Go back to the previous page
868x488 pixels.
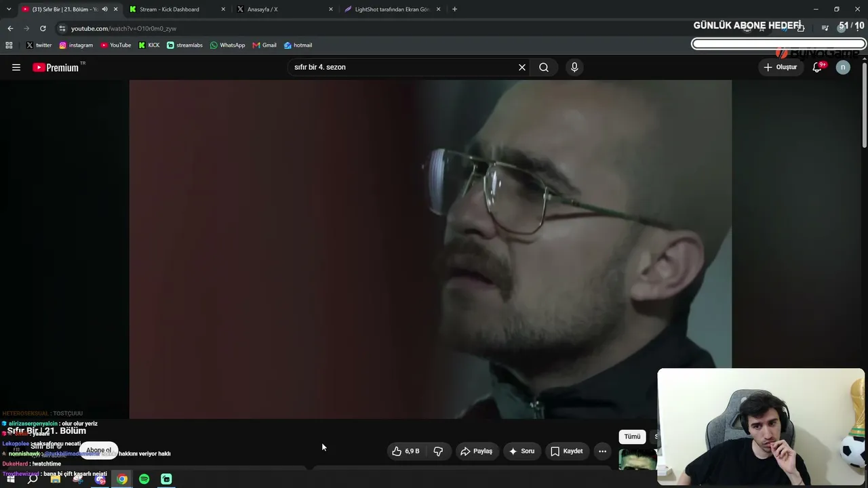[x=10, y=28]
